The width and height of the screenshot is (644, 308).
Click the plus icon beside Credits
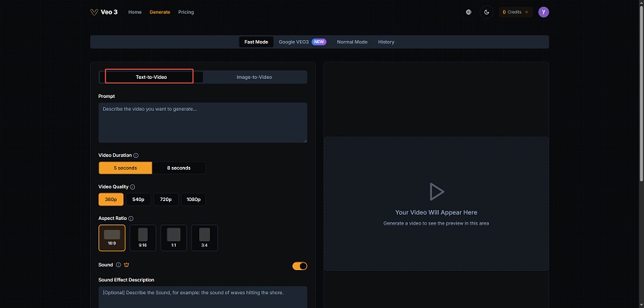coord(527,12)
